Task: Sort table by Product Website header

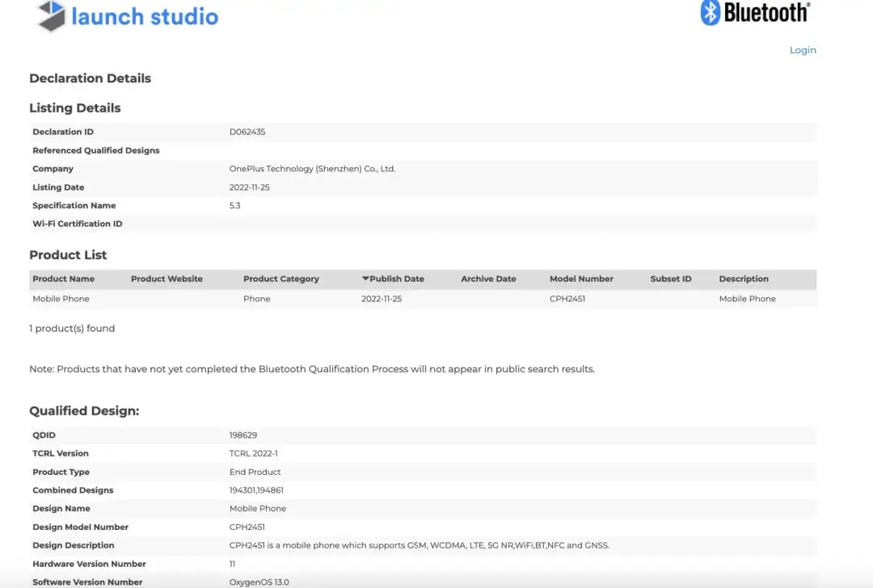Action: pos(167,279)
